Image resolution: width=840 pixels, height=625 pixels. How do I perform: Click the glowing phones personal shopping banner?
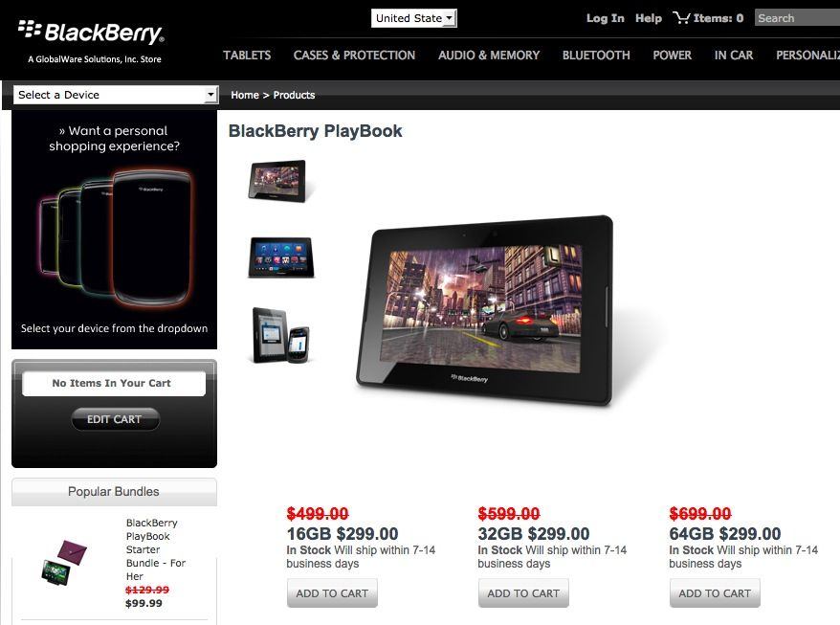tap(114, 230)
